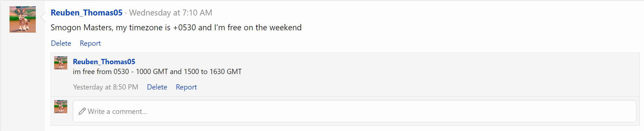Open Reuben_Thomas05 profile from comment author name
The width and height of the screenshot is (644, 131).
(x=104, y=62)
